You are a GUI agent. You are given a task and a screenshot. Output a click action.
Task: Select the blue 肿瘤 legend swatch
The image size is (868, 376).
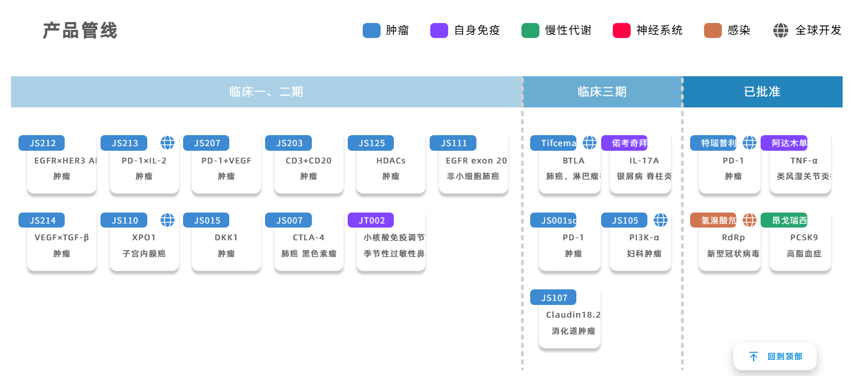click(371, 31)
